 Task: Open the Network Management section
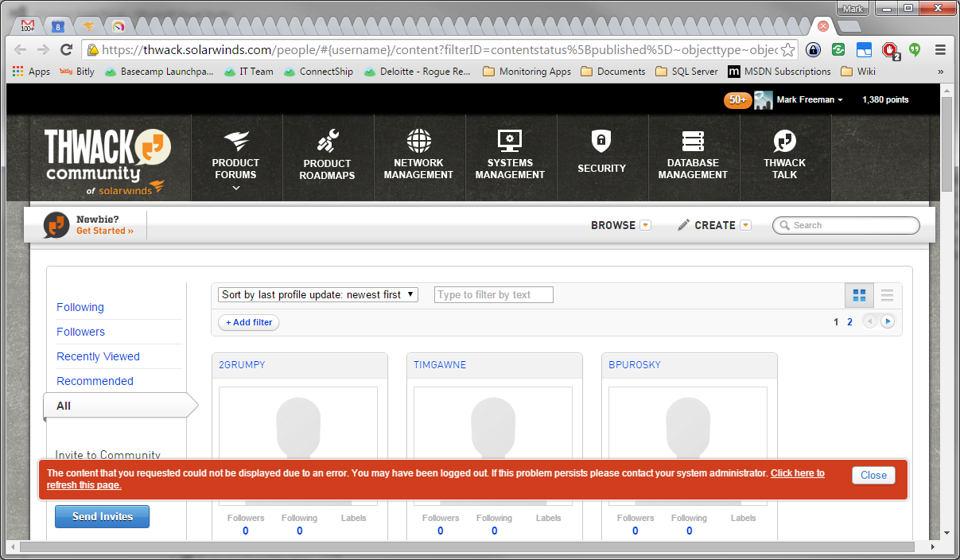(x=418, y=157)
